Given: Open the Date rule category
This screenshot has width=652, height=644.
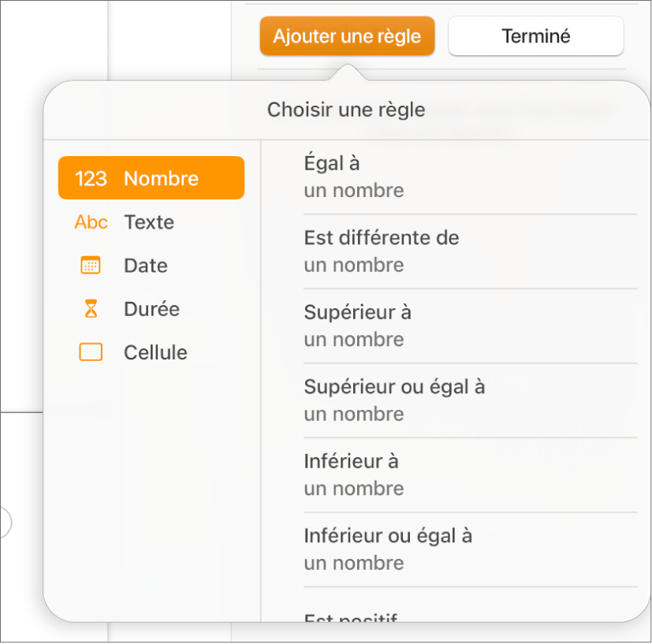Looking at the screenshot, I should click(146, 265).
